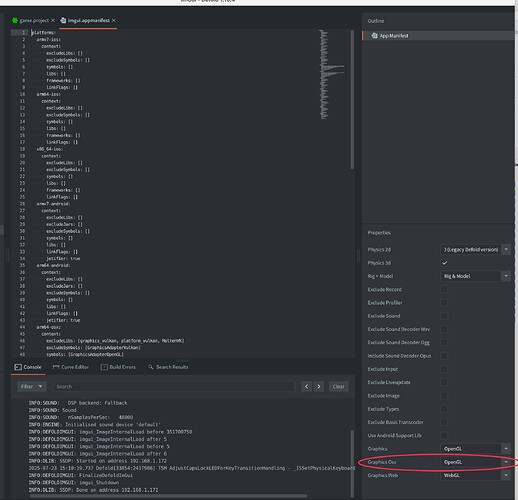Switch to the Build Errors tab
Screen dimensions: 518x500
tap(118, 367)
